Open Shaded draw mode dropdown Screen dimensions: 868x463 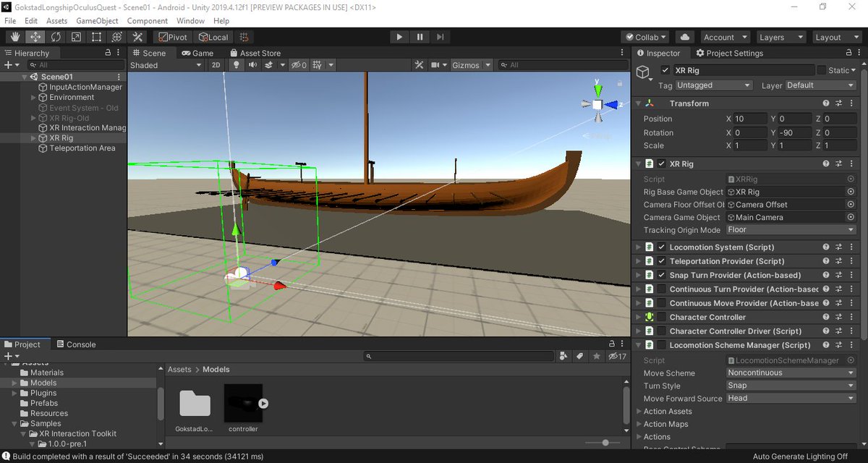click(x=166, y=65)
